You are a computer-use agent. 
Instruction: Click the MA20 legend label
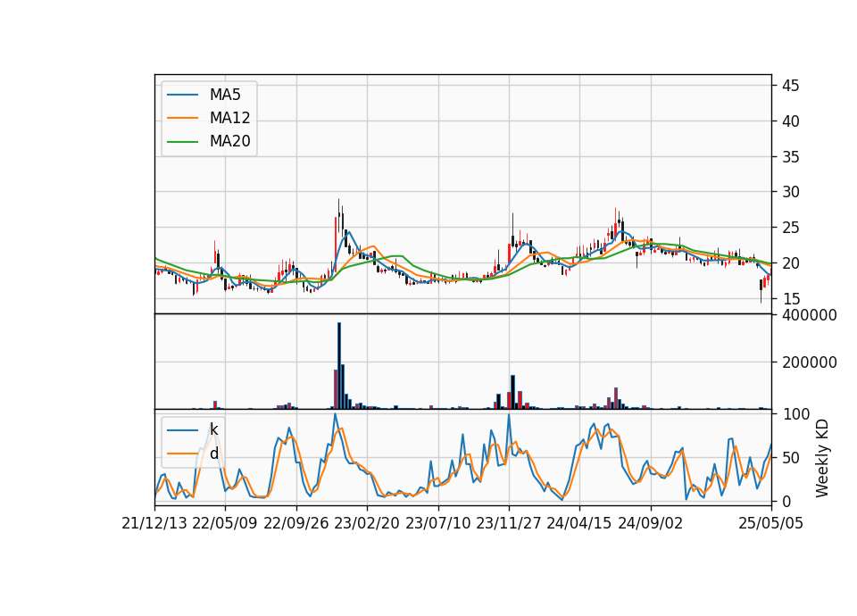click(x=229, y=141)
